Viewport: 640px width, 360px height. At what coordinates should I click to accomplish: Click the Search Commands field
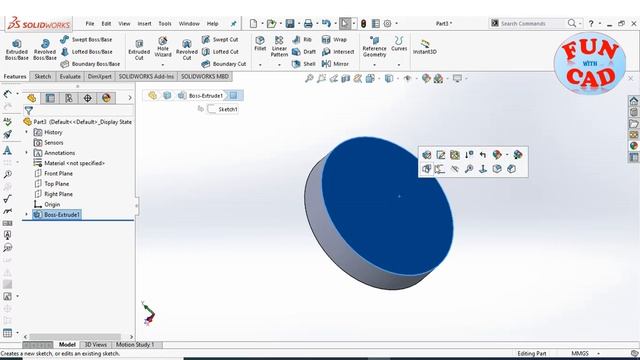point(528,24)
